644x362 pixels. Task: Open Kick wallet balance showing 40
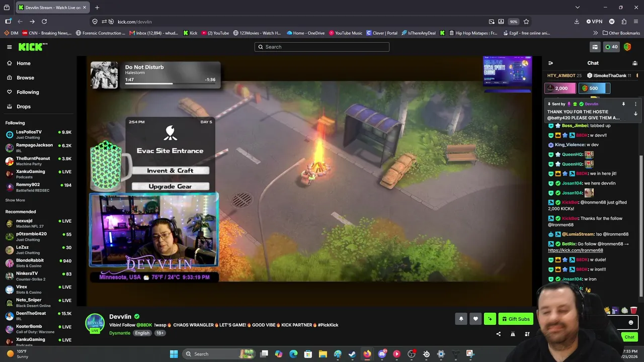[x=611, y=47]
